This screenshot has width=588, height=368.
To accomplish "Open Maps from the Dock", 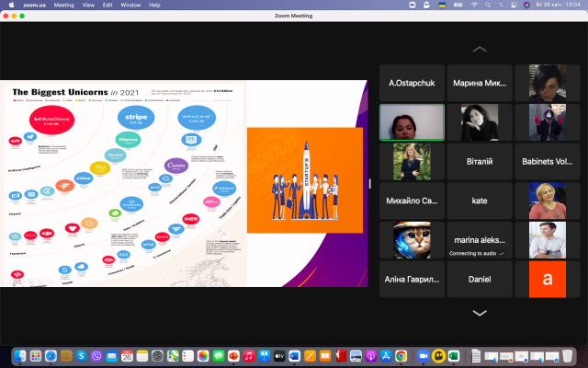I will click(x=173, y=355).
